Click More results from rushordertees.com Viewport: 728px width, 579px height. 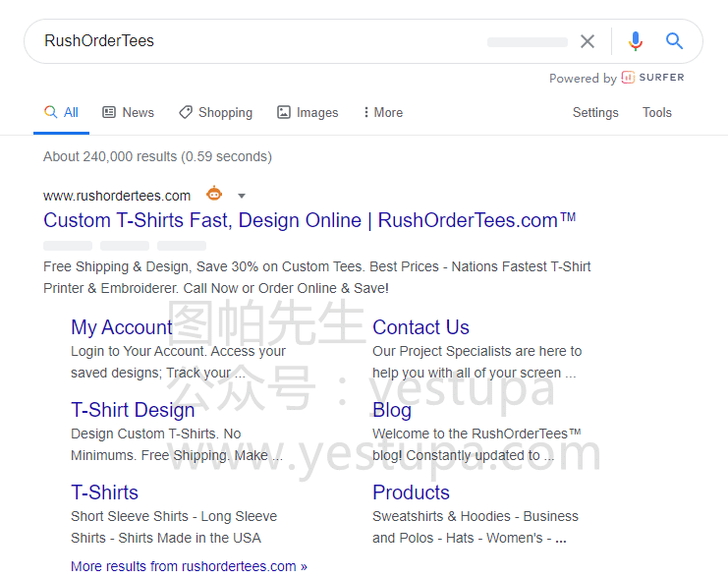189,566
